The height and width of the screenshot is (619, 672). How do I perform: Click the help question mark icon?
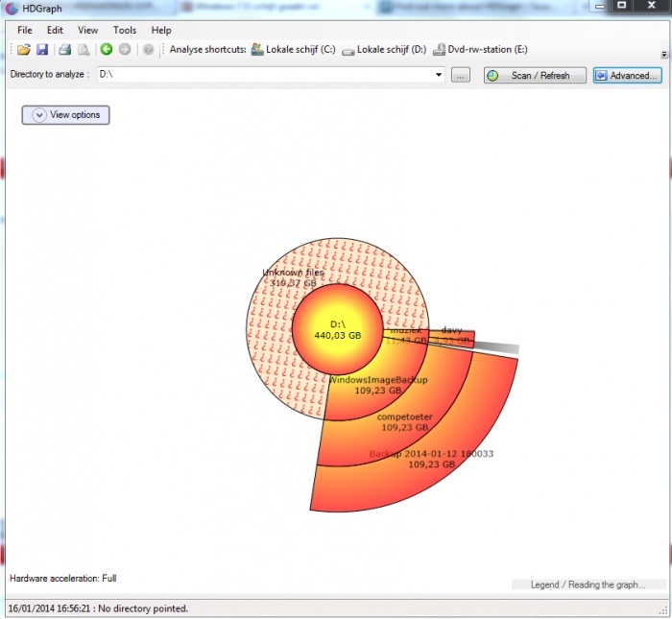(x=148, y=50)
